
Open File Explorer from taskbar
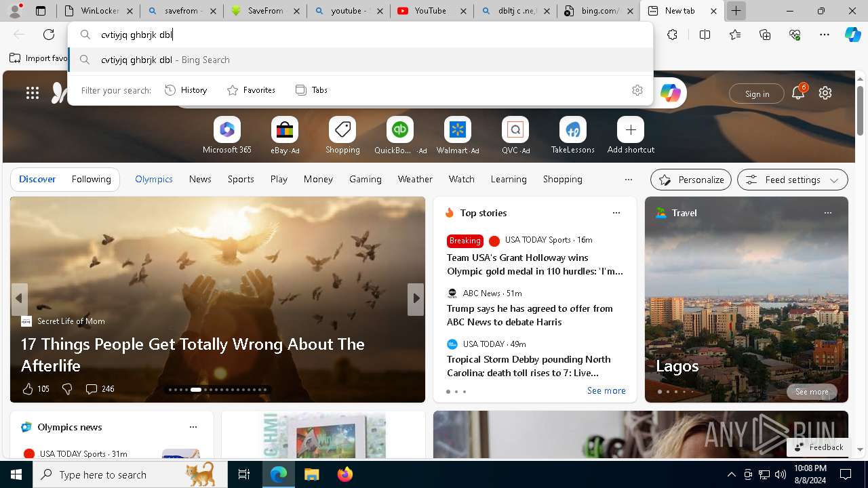coord(311,474)
